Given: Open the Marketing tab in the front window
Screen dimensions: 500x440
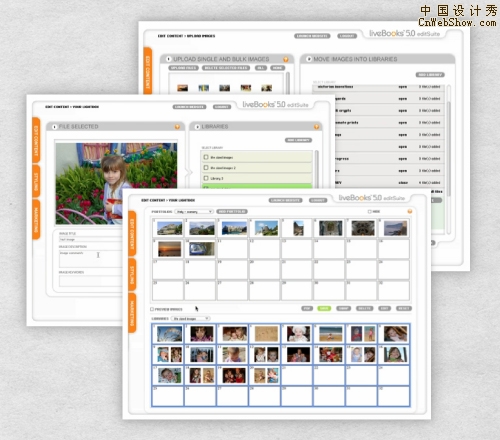Looking at the screenshot, I should click(x=132, y=313).
